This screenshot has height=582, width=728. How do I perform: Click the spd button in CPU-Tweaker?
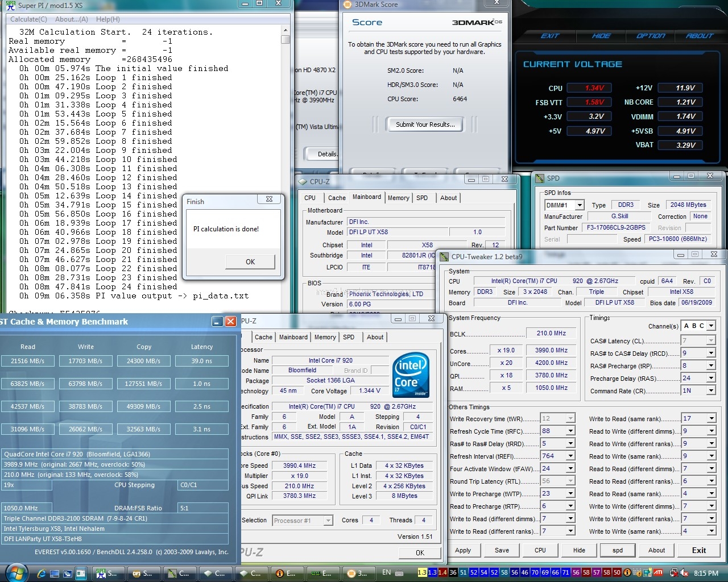[x=618, y=550]
